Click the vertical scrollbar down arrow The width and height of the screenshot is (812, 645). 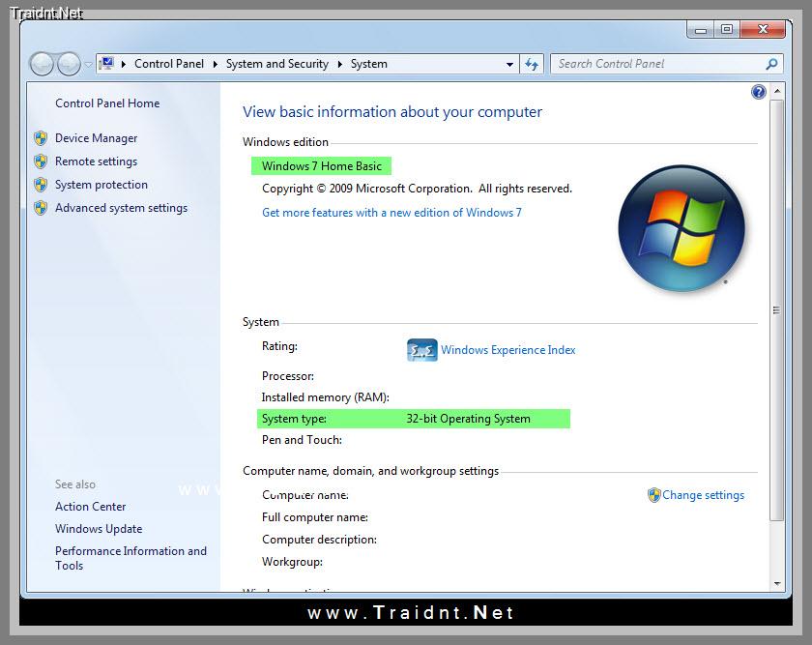(776, 583)
